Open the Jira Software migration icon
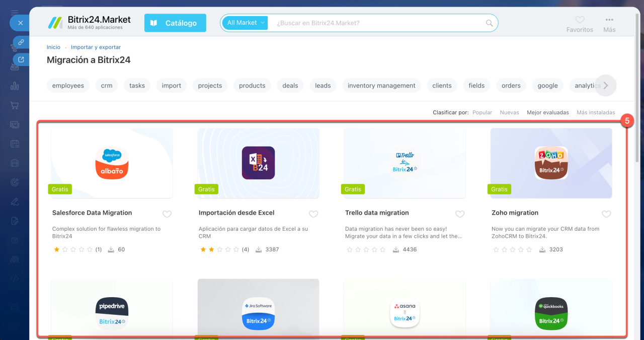The image size is (644, 340). pos(258,313)
